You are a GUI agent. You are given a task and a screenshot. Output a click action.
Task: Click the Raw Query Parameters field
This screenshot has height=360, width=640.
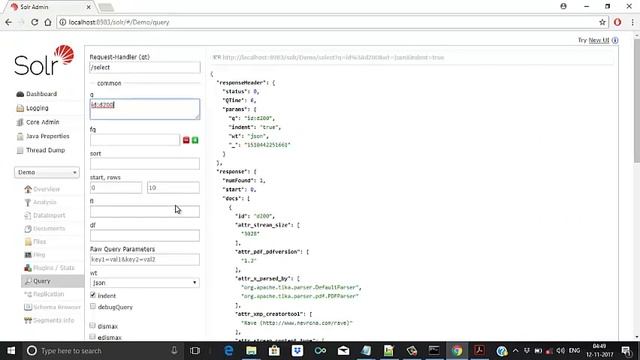[145, 260]
